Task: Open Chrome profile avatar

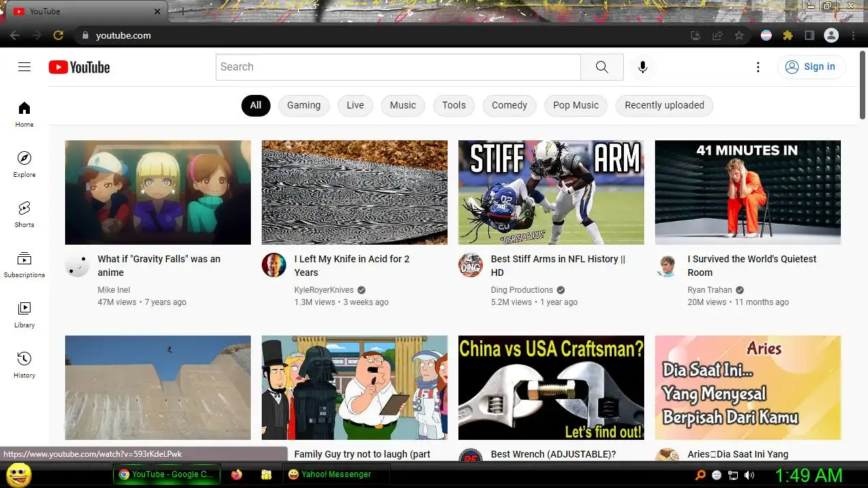Action: click(831, 35)
